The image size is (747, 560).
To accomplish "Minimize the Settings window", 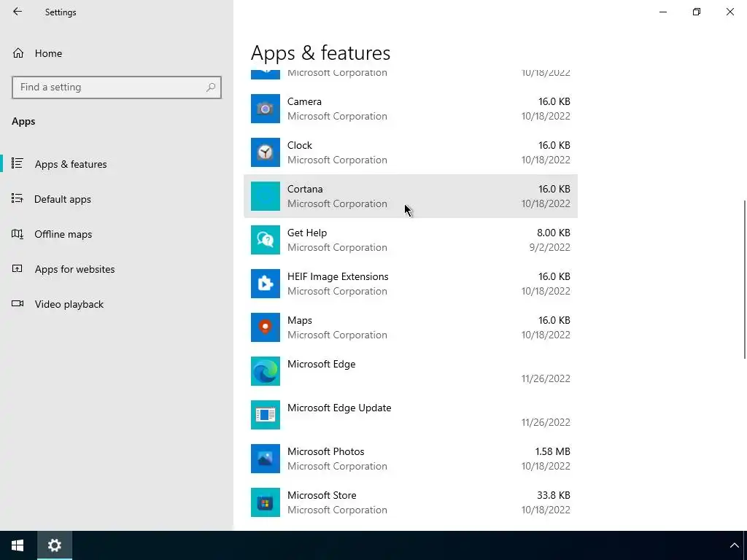I will [x=662, y=12].
